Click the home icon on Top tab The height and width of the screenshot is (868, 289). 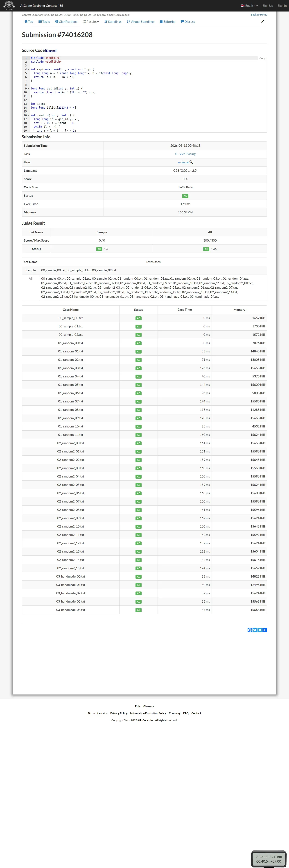tap(26, 22)
